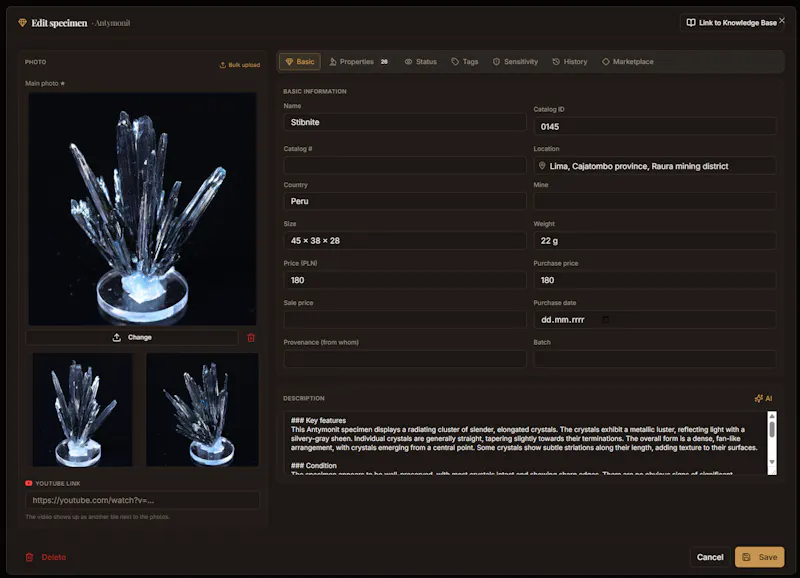Click the YouTube link input field
This screenshot has height=578, width=800.
tap(142, 500)
